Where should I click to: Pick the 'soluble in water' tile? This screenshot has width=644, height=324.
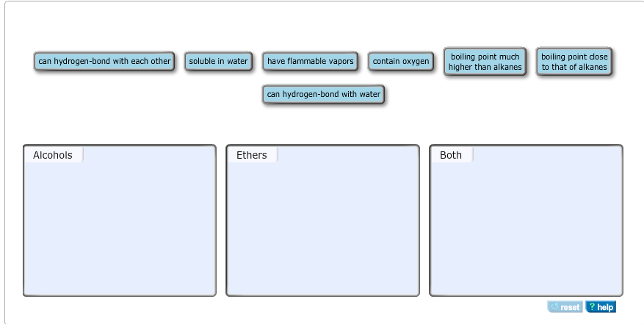(x=218, y=62)
